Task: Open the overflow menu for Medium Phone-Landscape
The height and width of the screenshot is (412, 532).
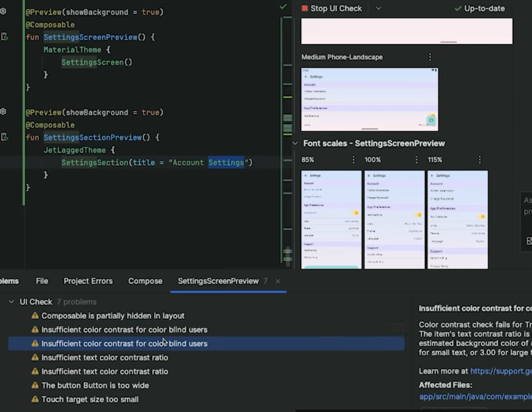Action: (430, 57)
